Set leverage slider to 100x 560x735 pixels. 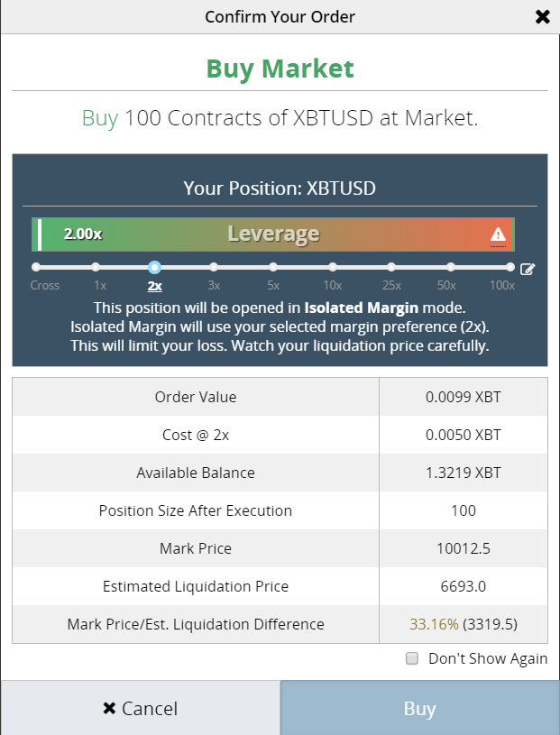pos(510,267)
